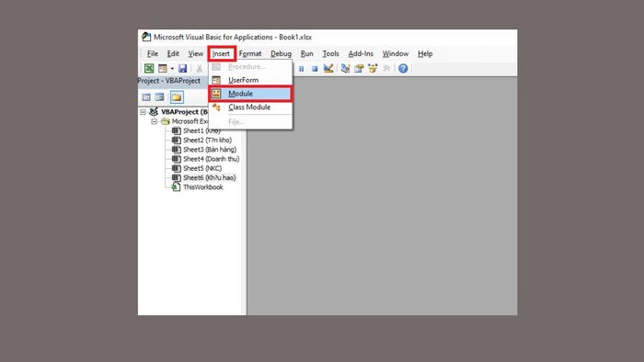Screen dimensions: 644x362
Task: Open the Project Explorer toolbar icon
Action: click(x=345, y=68)
